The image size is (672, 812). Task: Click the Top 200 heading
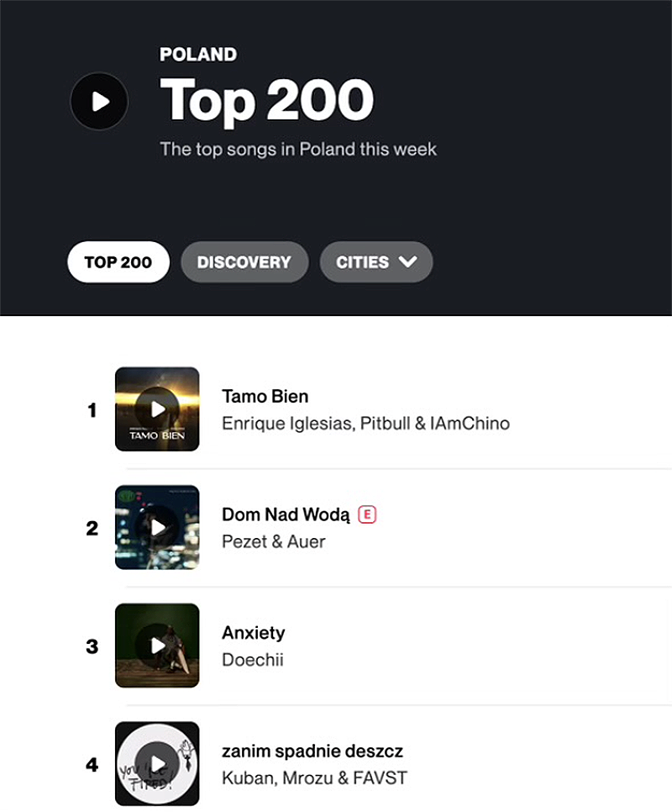pos(266,101)
